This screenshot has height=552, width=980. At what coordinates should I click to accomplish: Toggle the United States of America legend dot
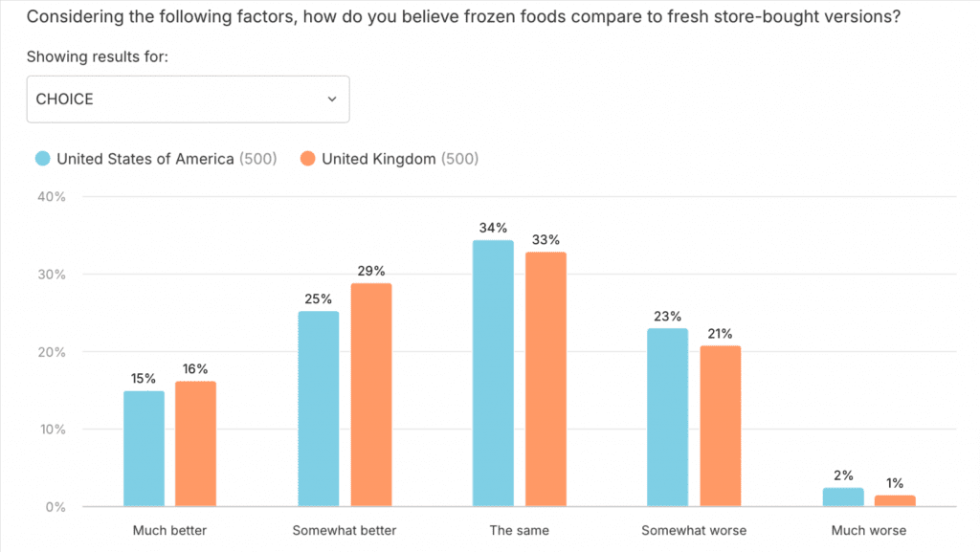(42, 159)
